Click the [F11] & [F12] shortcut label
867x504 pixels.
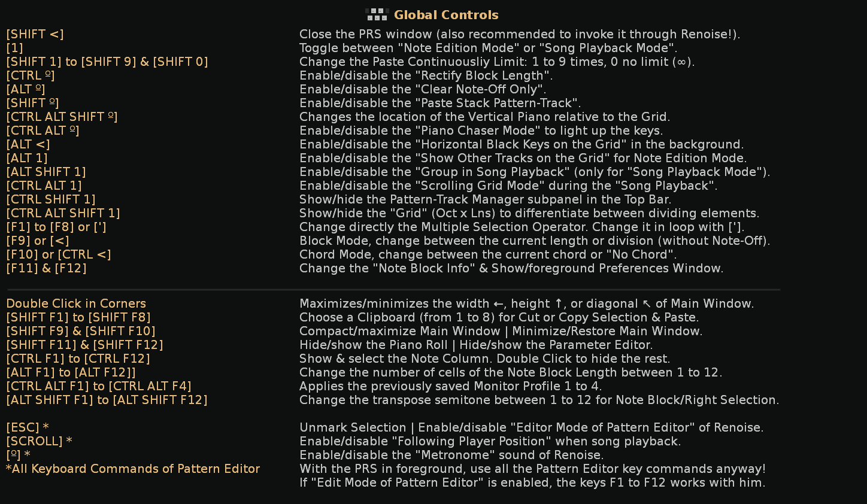pos(46,268)
